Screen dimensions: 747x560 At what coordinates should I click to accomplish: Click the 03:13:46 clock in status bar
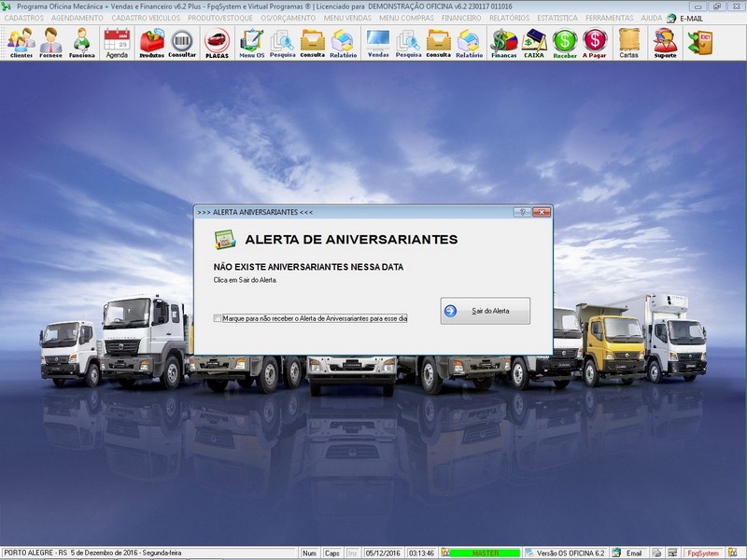[x=422, y=553]
